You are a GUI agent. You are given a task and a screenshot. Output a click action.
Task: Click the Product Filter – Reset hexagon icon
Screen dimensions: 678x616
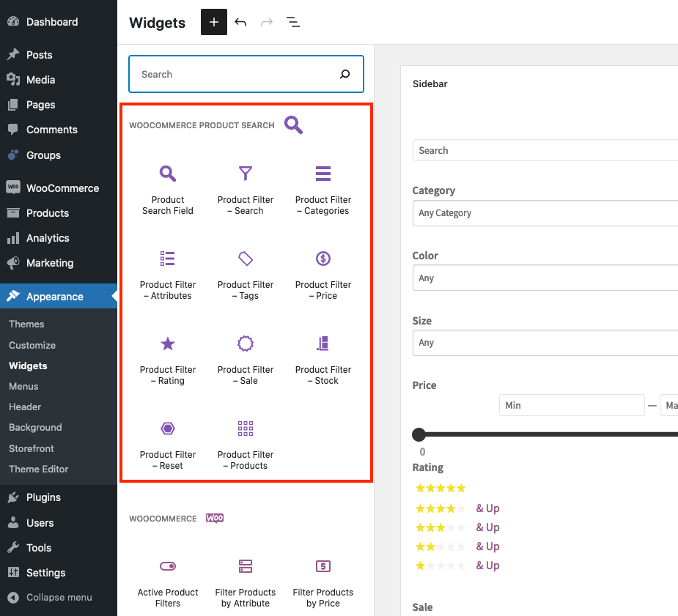167,428
